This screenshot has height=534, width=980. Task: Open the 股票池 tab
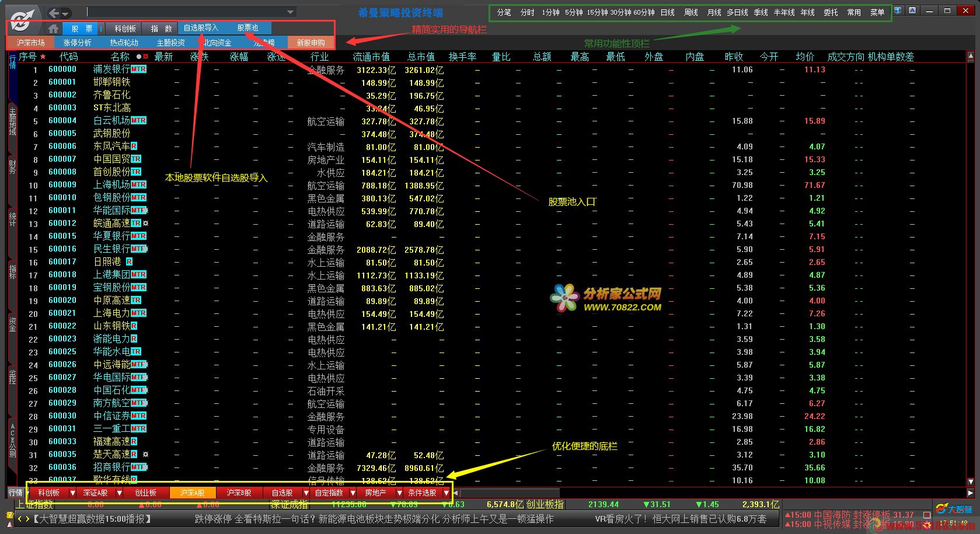(247, 27)
